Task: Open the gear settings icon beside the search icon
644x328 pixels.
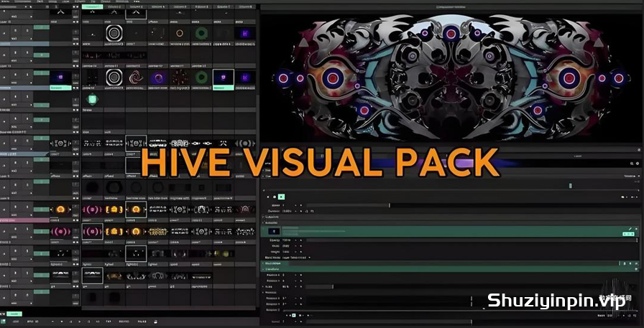Action: click(638, 163)
